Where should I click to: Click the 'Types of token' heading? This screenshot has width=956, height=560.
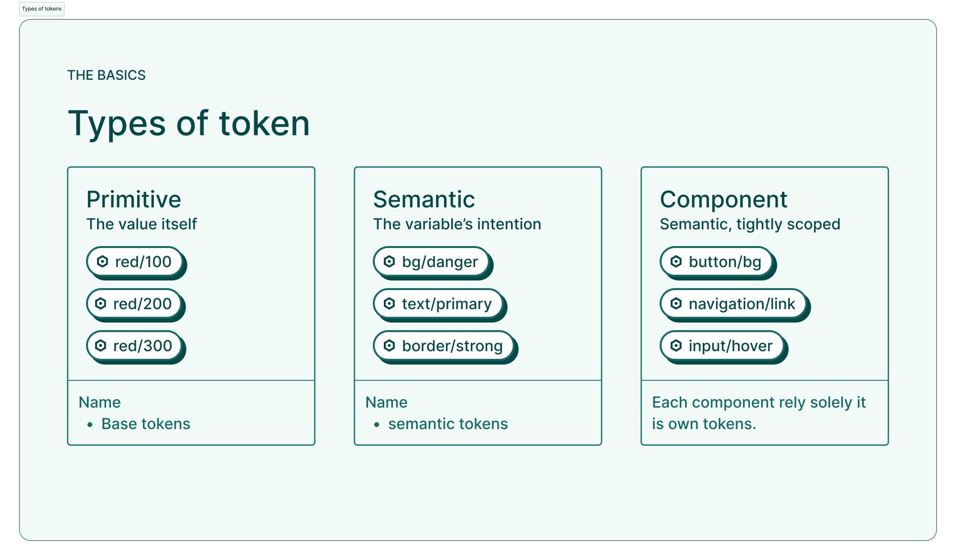pyautogui.click(x=189, y=123)
